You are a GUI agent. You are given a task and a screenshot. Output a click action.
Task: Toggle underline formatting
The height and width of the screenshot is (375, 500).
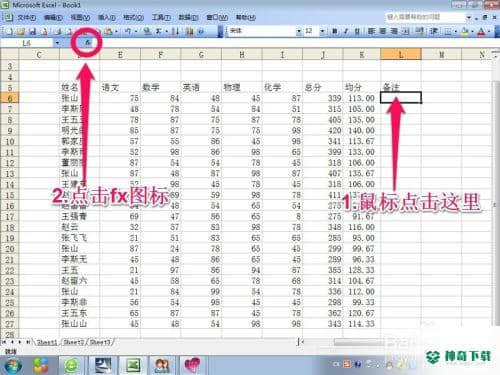tap(357, 31)
